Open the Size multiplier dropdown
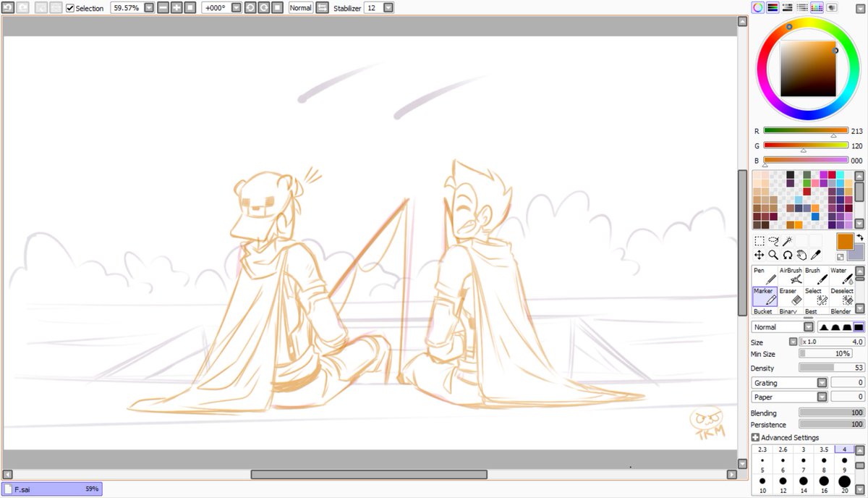The image size is (868, 498). [793, 342]
